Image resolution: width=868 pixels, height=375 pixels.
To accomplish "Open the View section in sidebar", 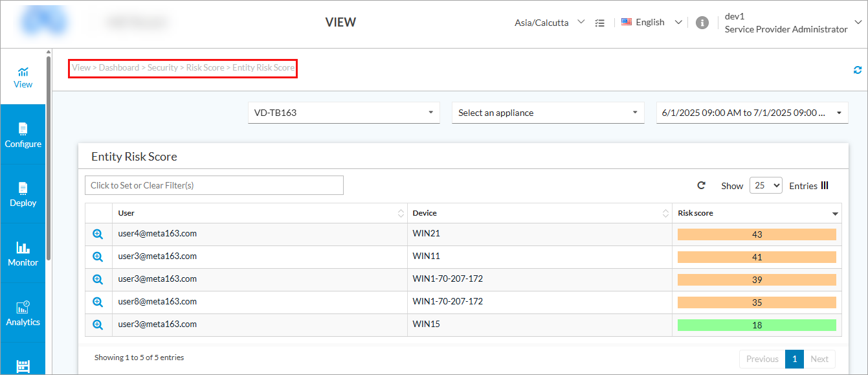I will (23, 77).
